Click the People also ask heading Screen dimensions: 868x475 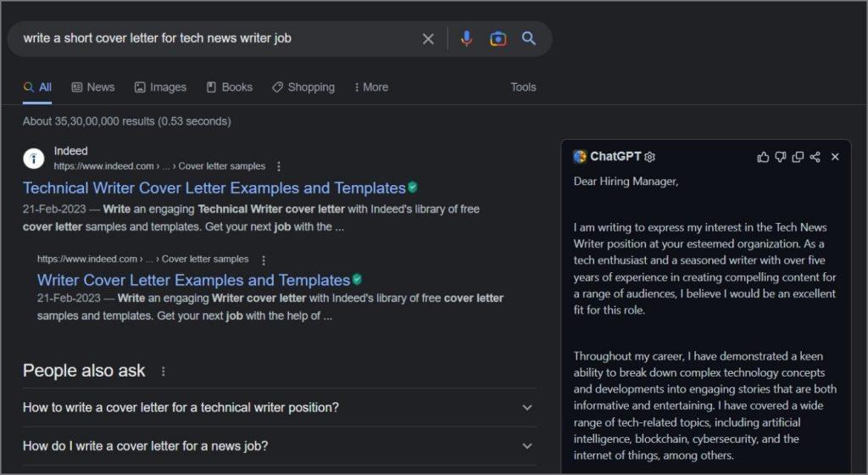(84, 371)
